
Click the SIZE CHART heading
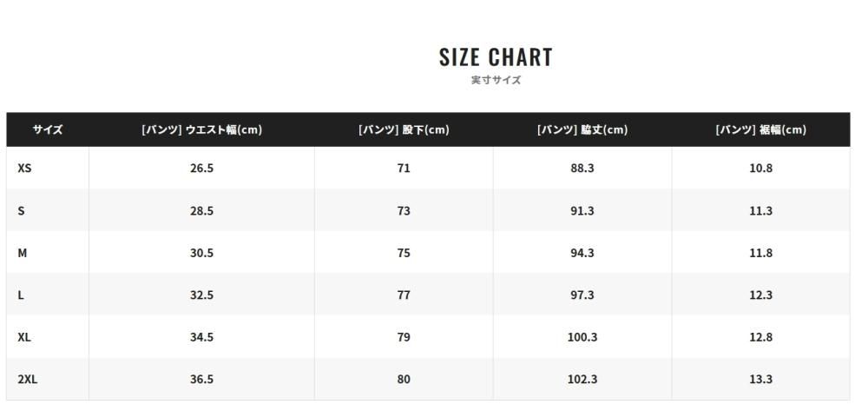point(496,57)
